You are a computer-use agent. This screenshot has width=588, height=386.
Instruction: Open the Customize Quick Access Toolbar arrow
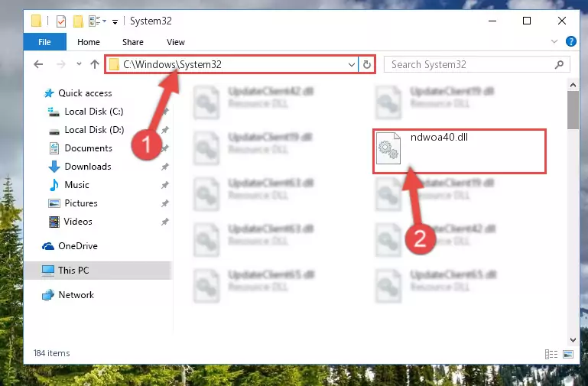coord(115,22)
